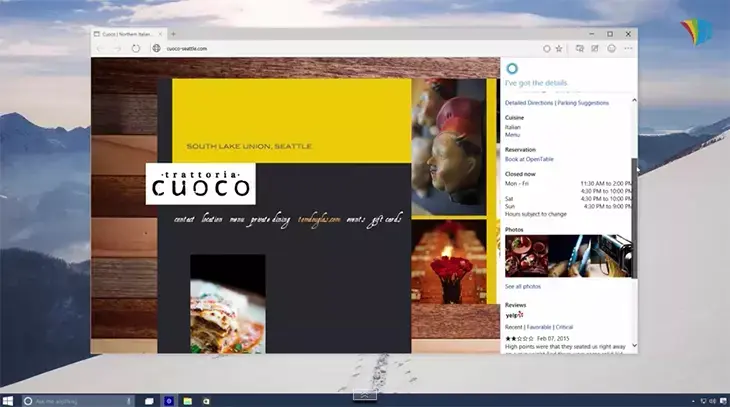Click the smiley feedback icon
This screenshot has height=407, width=730.
pyautogui.click(x=611, y=48)
